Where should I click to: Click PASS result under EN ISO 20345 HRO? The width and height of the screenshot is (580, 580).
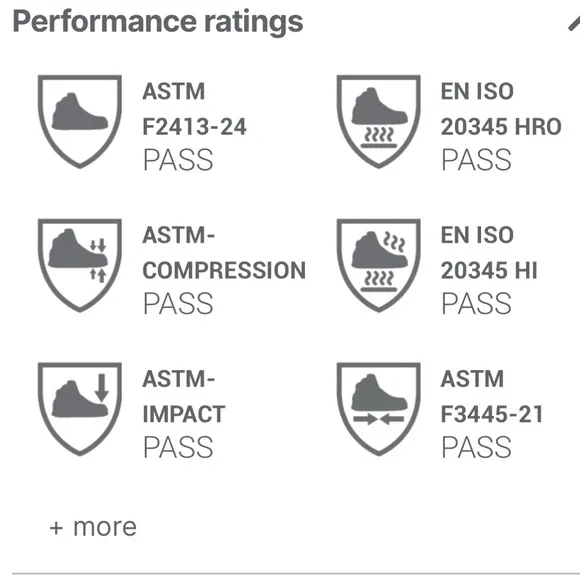click(x=477, y=160)
